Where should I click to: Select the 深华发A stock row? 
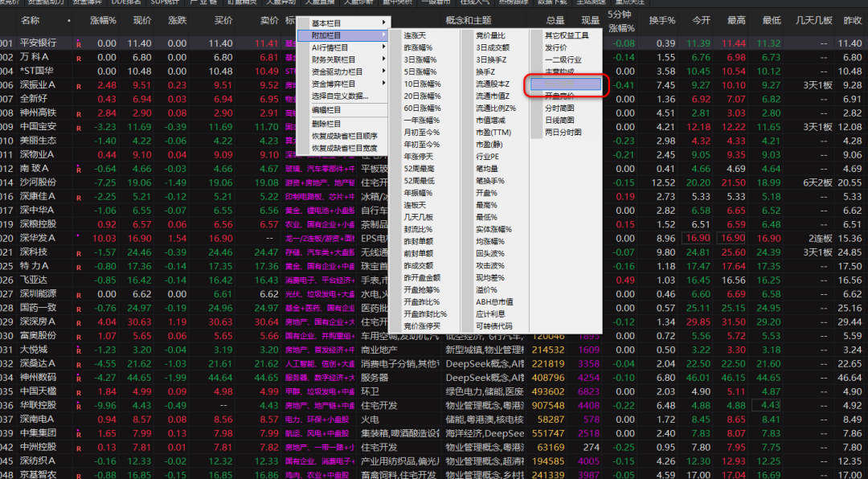pyautogui.click(x=38, y=238)
